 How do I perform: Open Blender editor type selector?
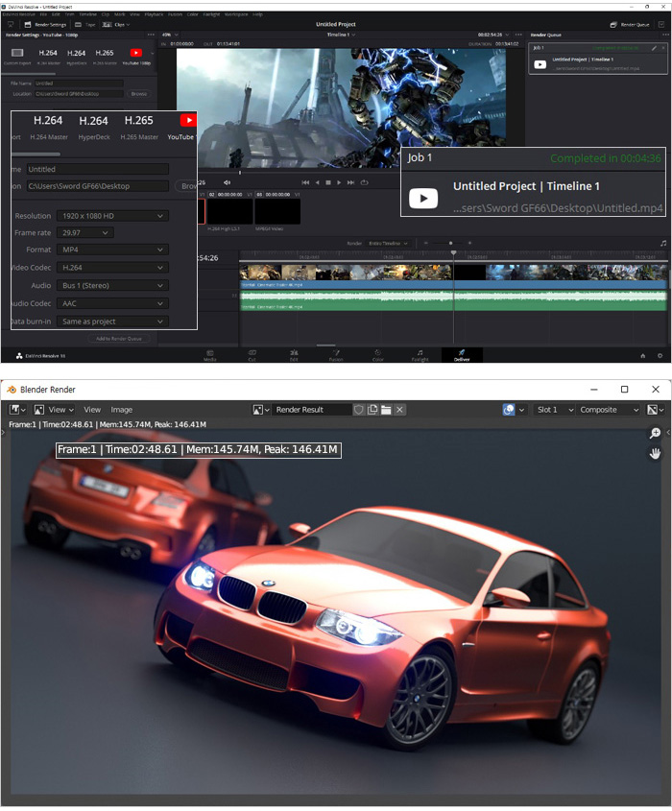point(17,410)
